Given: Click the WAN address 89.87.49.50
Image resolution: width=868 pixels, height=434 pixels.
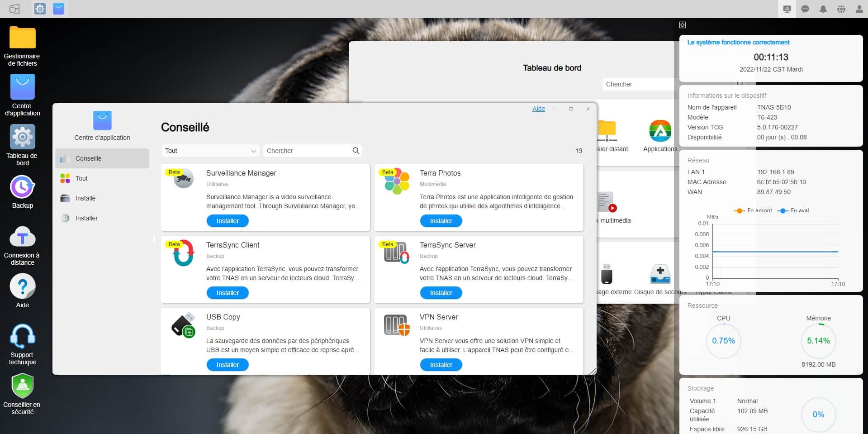Looking at the screenshot, I should [773, 192].
